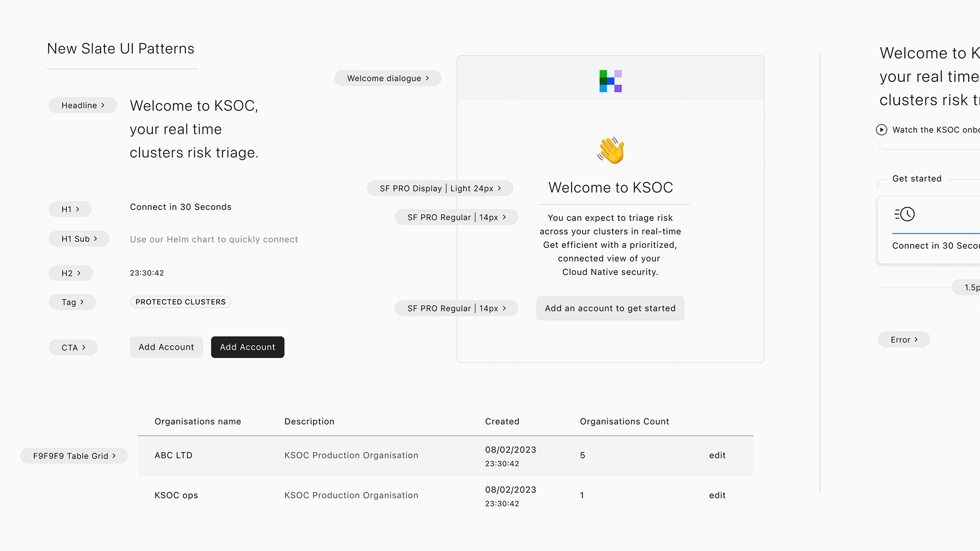Click the Description column header
The height and width of the screenshot is (551, 980).
[309, 421]
